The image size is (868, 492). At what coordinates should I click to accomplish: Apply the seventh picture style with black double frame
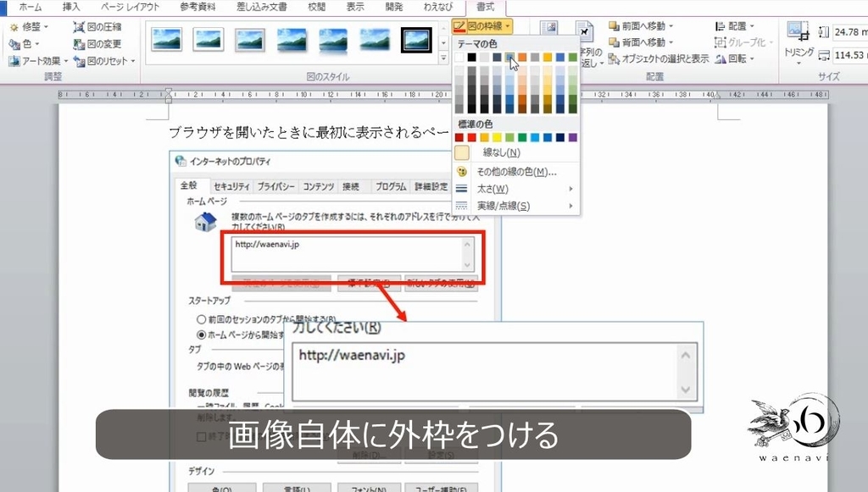coord(416,40)
